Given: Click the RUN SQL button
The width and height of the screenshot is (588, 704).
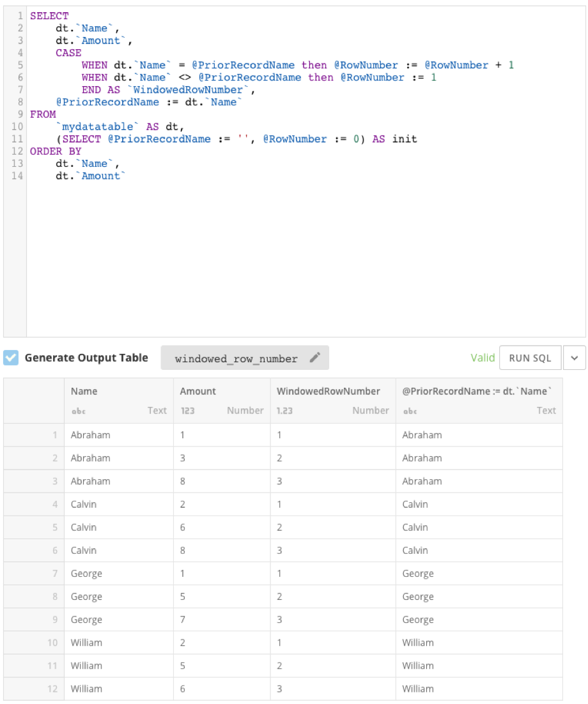Looking at the screenshot, I should click(530, 358).
